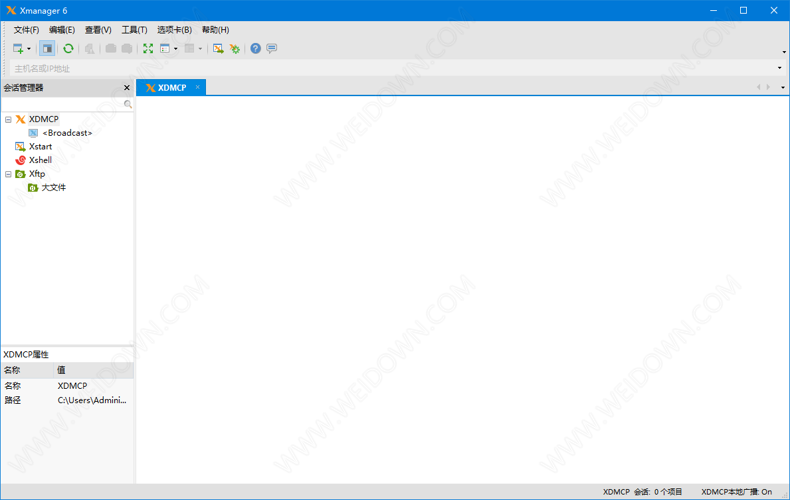Open the tab arrangement dropdown arrow
Screen dimensions: 790x500
(x=200, y=49)
